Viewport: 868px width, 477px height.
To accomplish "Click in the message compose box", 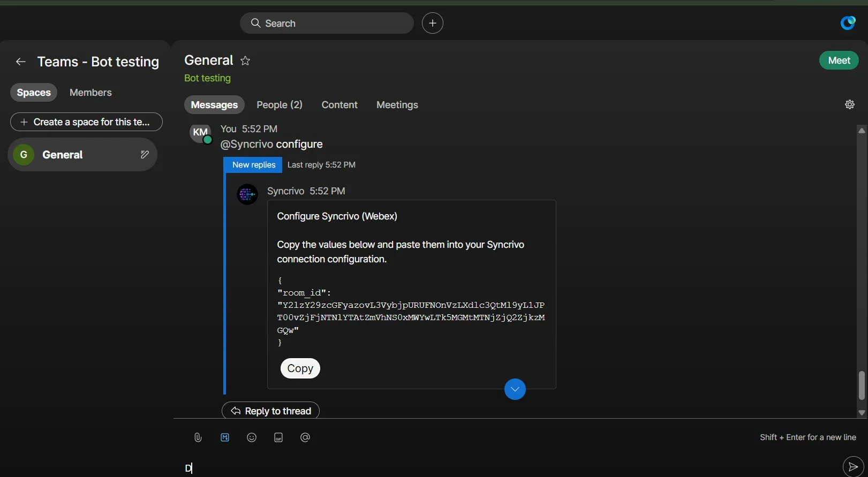I will click(x=509, y=467).
